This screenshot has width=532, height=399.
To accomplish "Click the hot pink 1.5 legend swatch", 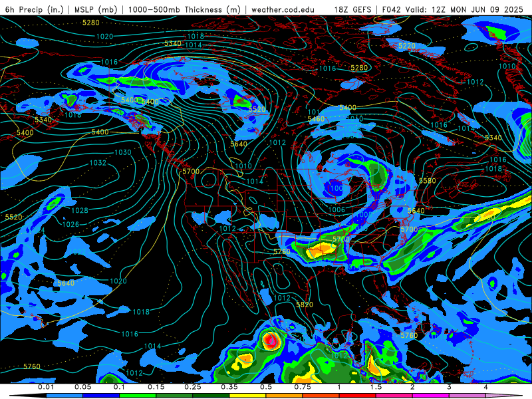I will click(394, 396).
